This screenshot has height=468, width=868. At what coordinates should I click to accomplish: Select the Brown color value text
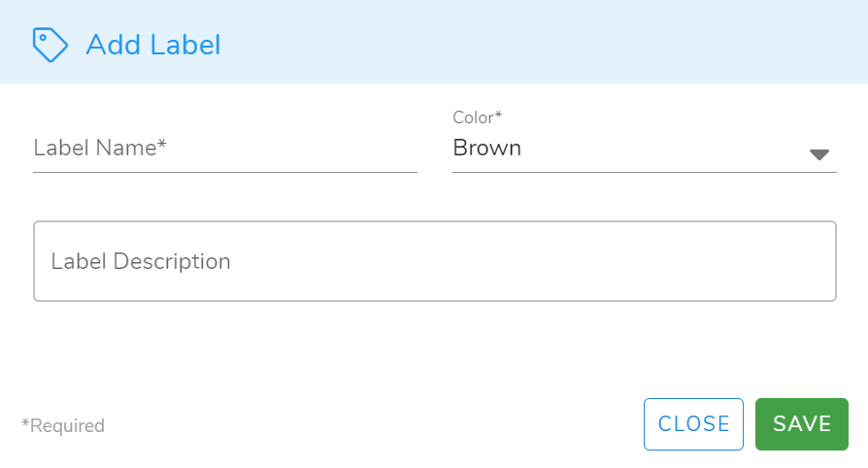coord(487,149)
